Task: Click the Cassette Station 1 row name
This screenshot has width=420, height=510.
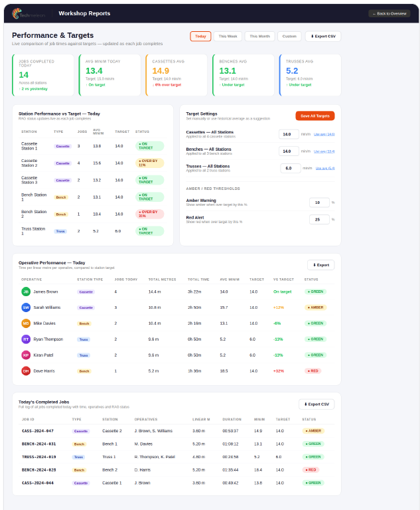Action: coord(29,146)
